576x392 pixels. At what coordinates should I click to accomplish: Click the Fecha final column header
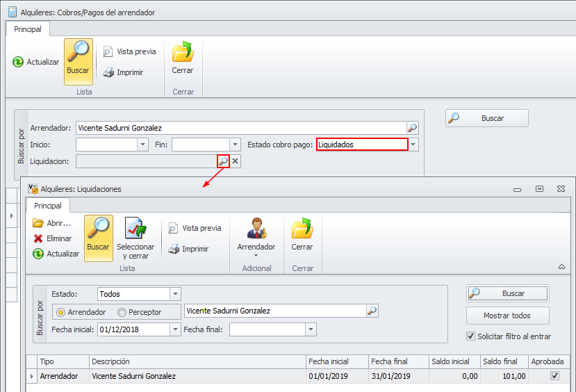(x=399, y=361)
